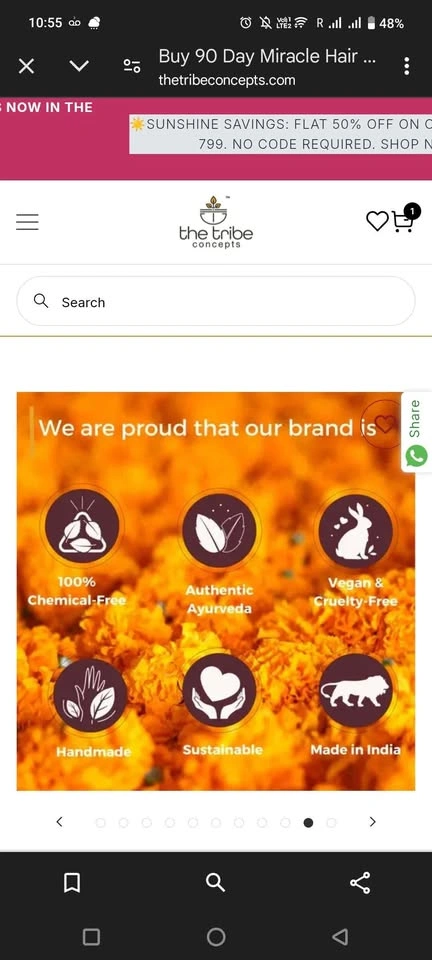This screenshot has width=432, height=960.
Task: Click the Search input field
Action: tap(215, 301)
